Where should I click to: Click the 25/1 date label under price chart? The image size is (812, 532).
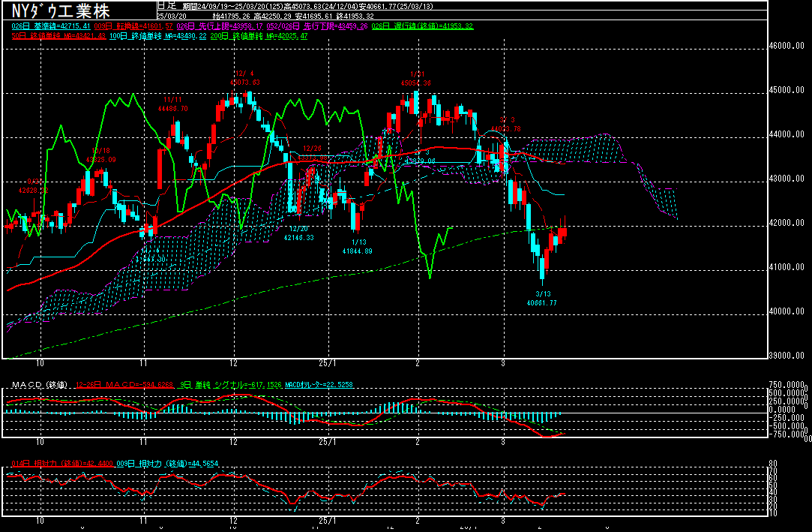coord(328,364)
